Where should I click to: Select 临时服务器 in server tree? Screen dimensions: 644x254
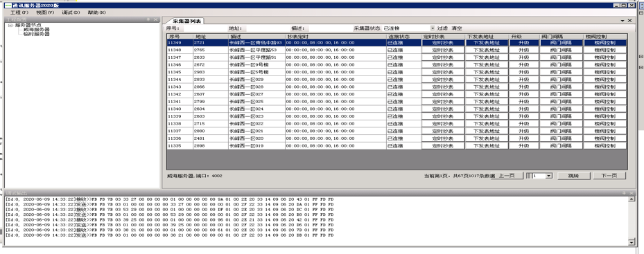[37, 34]
